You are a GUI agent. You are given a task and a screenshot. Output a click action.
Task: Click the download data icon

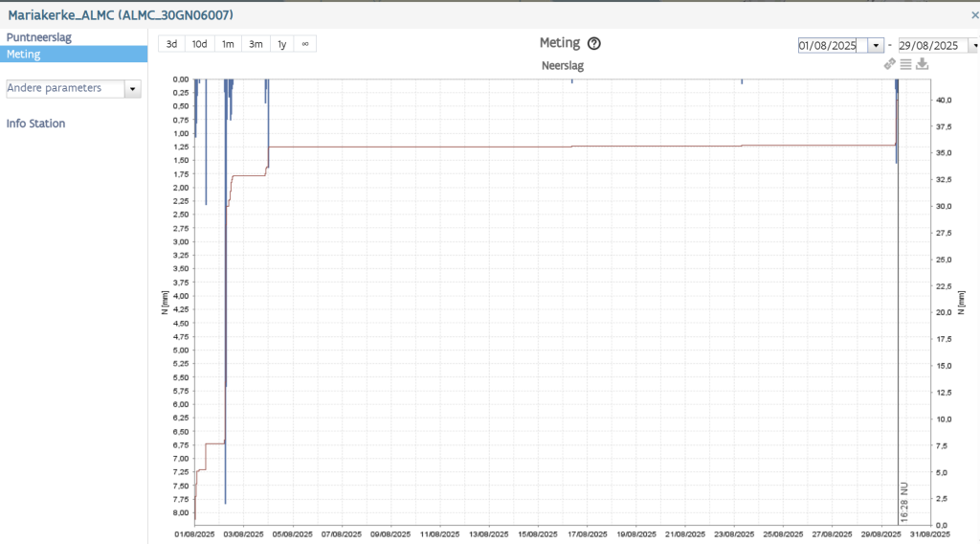click(923, 64)
